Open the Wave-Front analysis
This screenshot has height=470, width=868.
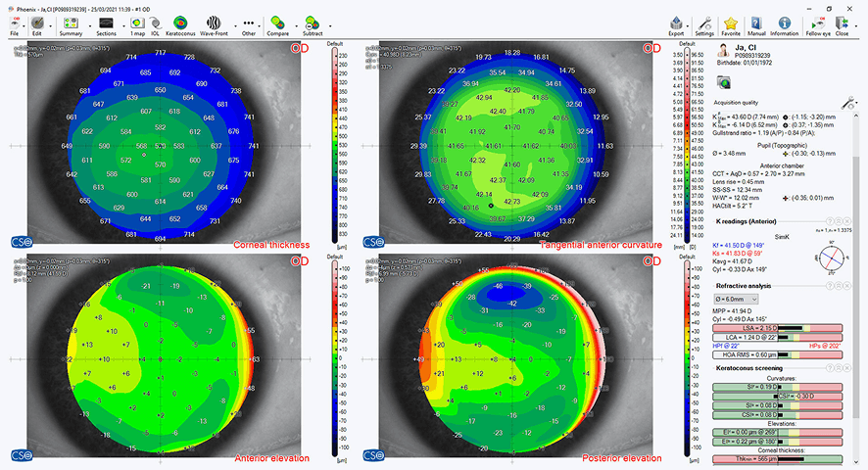click(213, 24)
